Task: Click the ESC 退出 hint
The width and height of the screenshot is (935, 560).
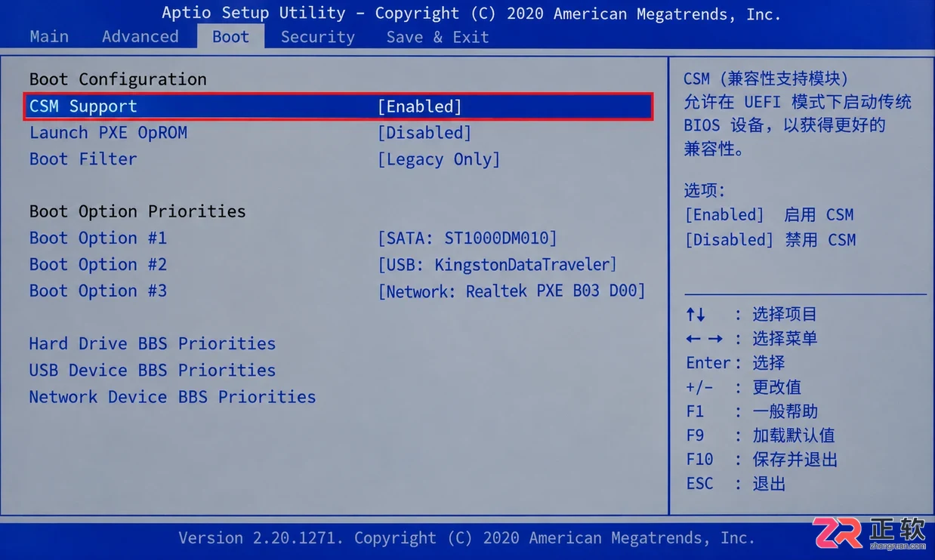Action: [x=736, y=484]
